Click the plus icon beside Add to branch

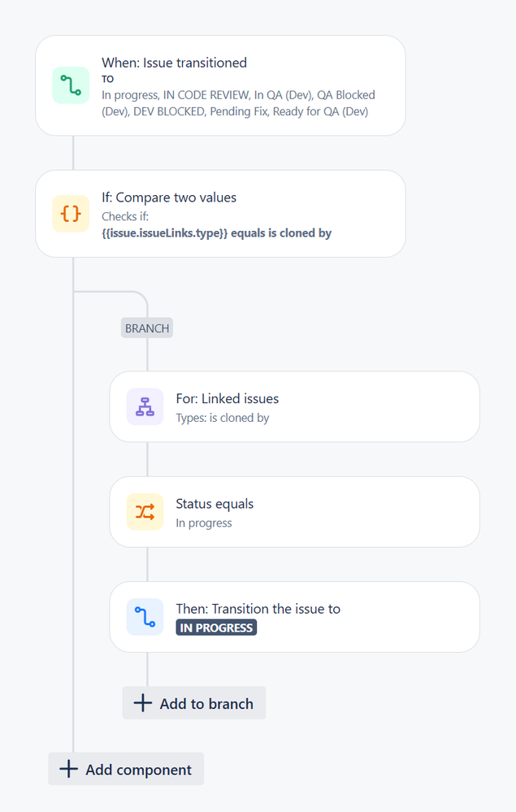pos(142,703)
